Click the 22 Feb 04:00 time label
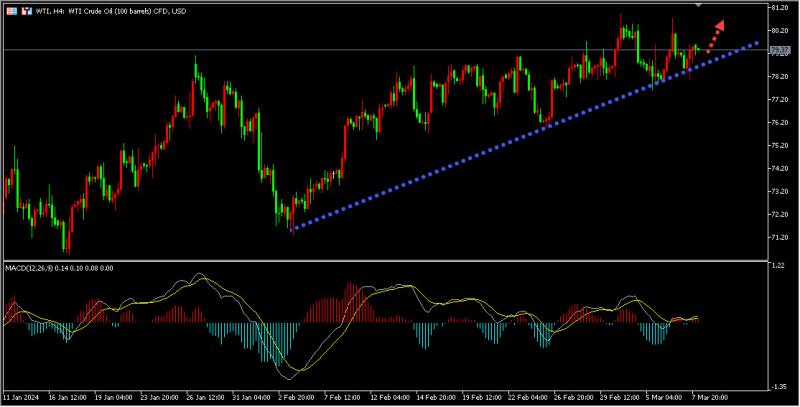 (x=529, y=397)
